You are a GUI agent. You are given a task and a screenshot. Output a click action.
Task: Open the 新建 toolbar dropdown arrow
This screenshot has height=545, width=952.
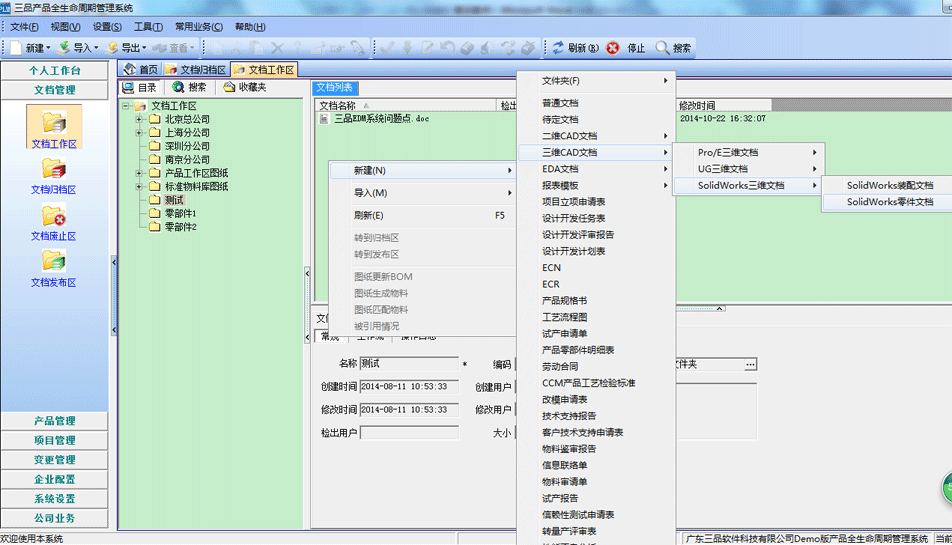point(50,48)
